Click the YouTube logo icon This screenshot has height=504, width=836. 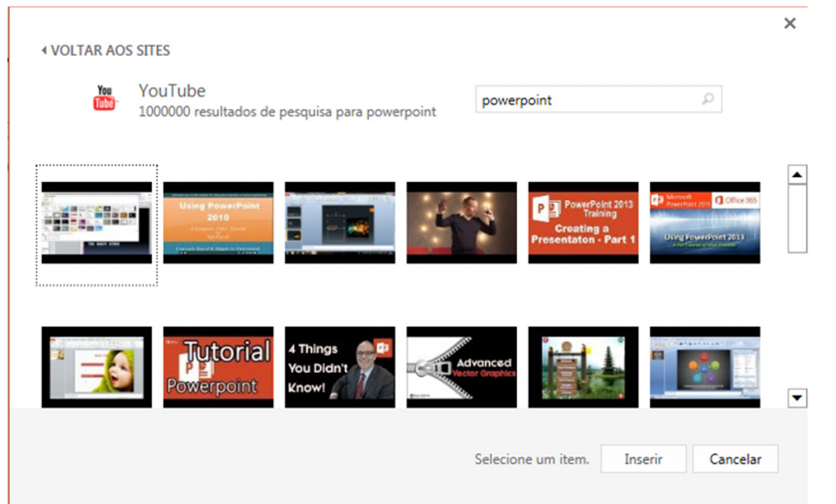(104, 98)
